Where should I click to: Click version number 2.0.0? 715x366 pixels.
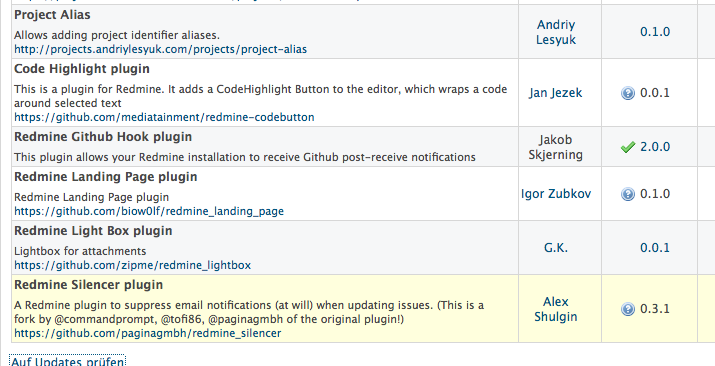(655, 147)
